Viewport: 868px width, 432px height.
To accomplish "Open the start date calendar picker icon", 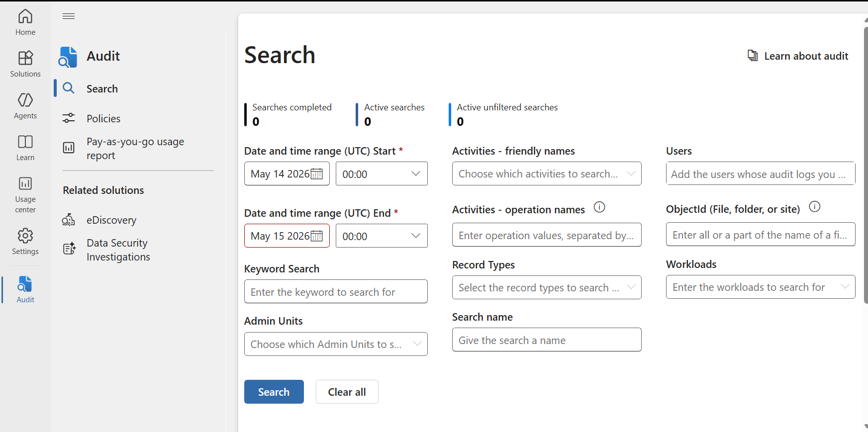I will (x=317, y=174).
